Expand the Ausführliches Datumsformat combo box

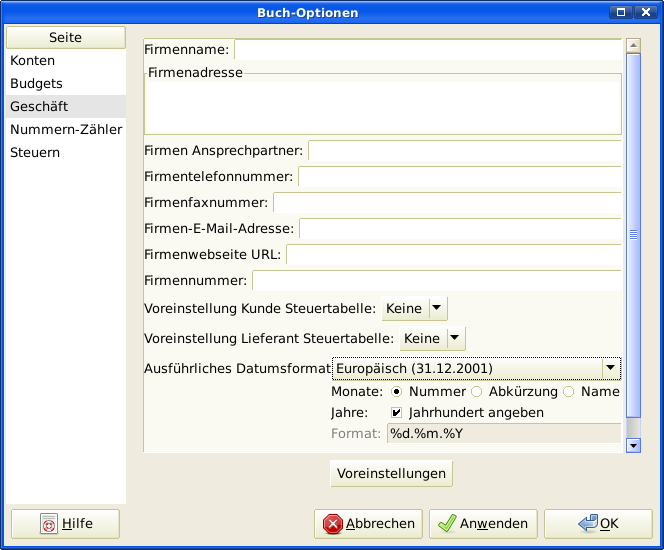[x=477, y=368]
